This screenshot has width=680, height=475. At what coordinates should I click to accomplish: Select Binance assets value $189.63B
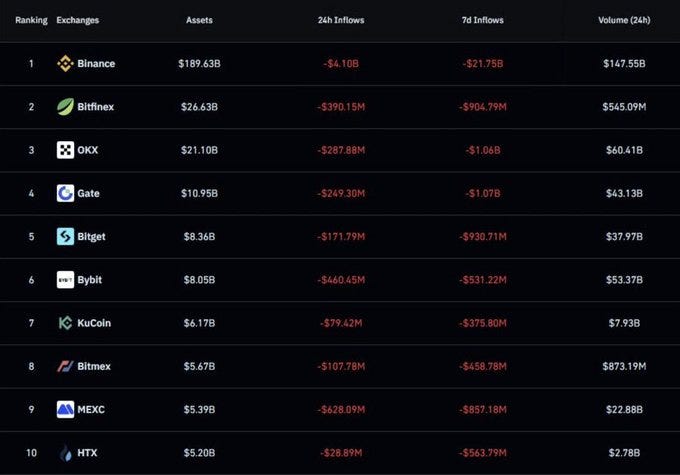[199, 64]
